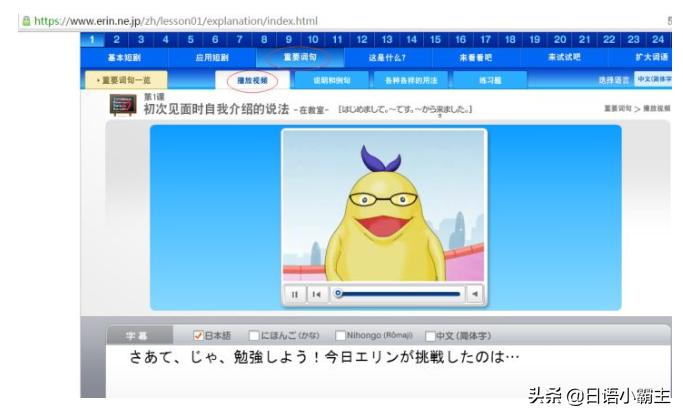Go to lesson 23
This screenshot has height=417, width=683.
tap(633, 40)
